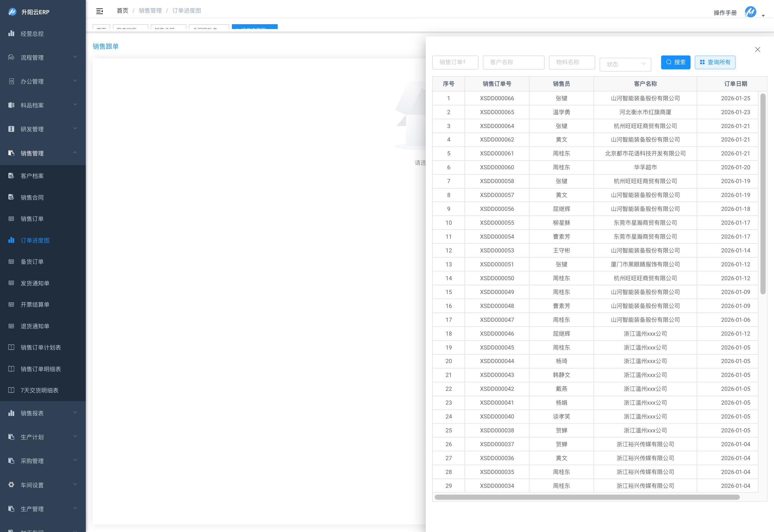Click the 经营总控 bar chart icon
Screen dimensions: 774x532
[11, 33]
